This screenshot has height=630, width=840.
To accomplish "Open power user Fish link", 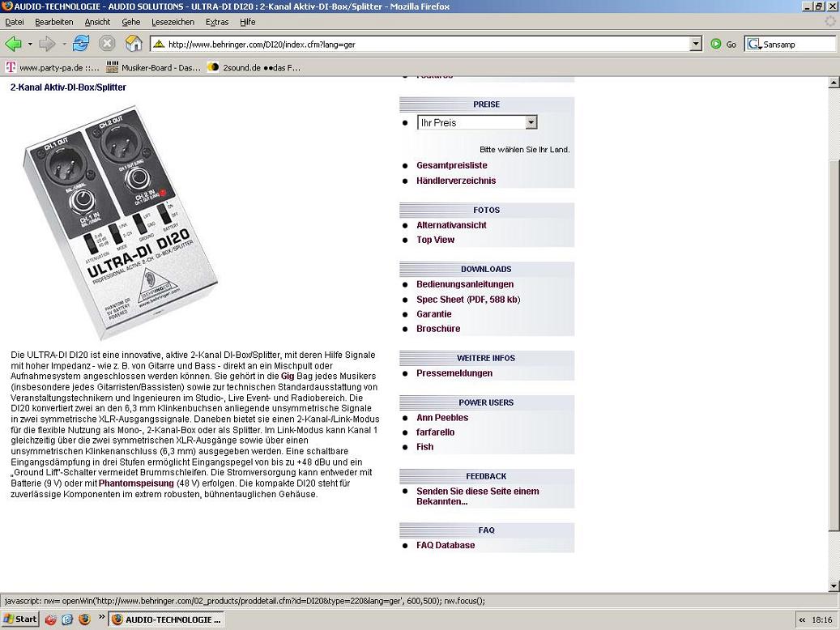I will [x=424, y=446].
